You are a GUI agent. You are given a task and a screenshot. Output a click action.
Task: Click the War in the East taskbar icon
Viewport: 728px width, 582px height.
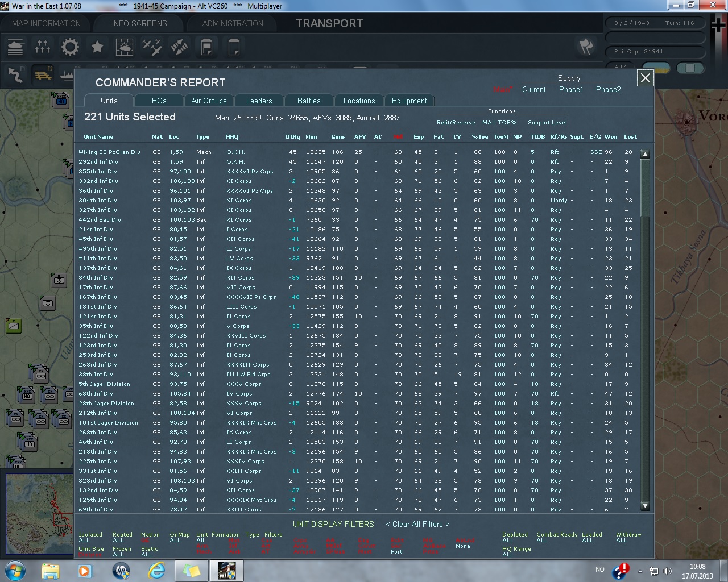click(227, 570)
